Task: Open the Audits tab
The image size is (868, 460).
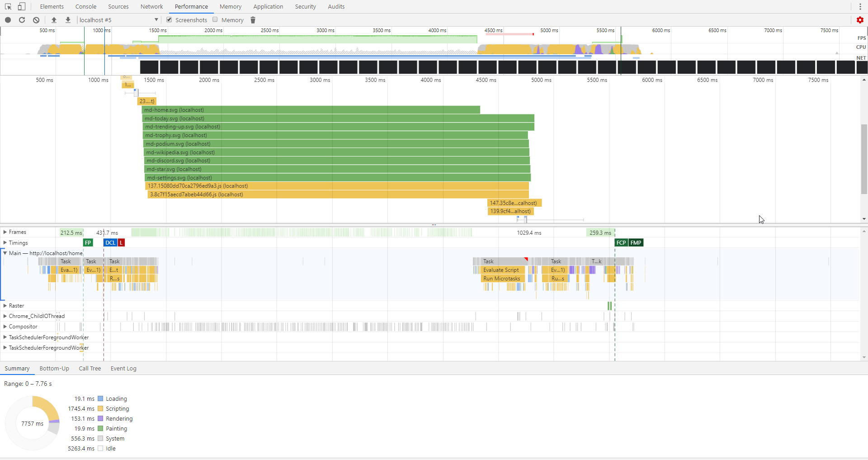Action: 336,6
